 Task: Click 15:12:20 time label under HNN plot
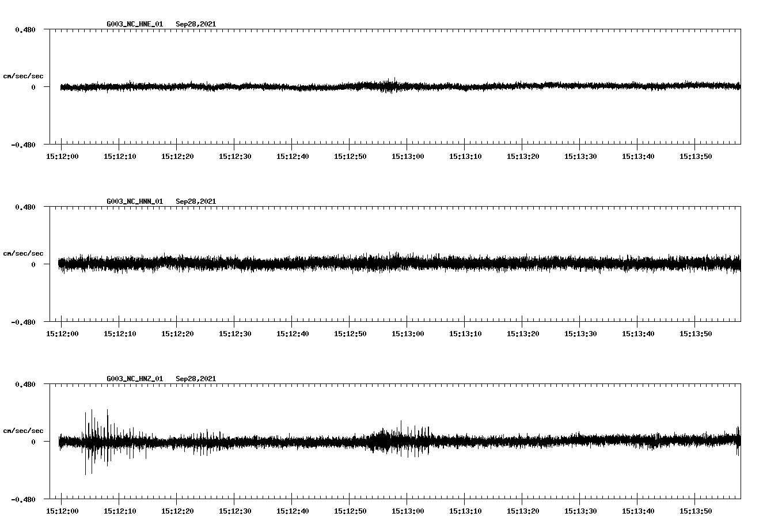pyautogui.click(x=177, y=334)
